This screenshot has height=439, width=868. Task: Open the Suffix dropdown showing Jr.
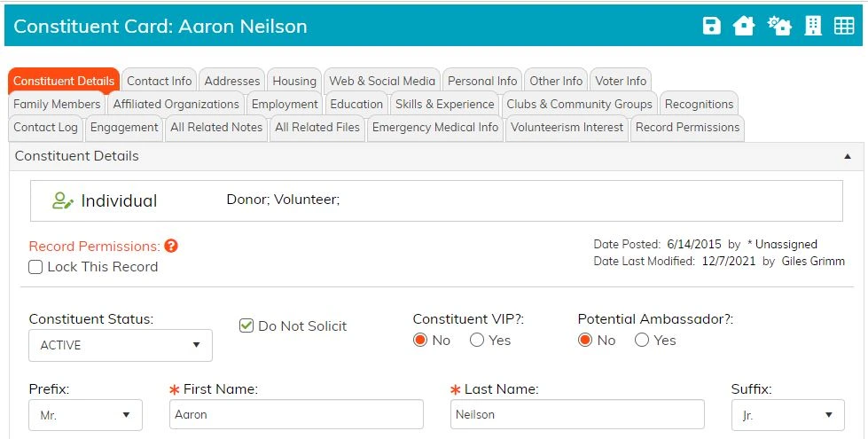787,415
